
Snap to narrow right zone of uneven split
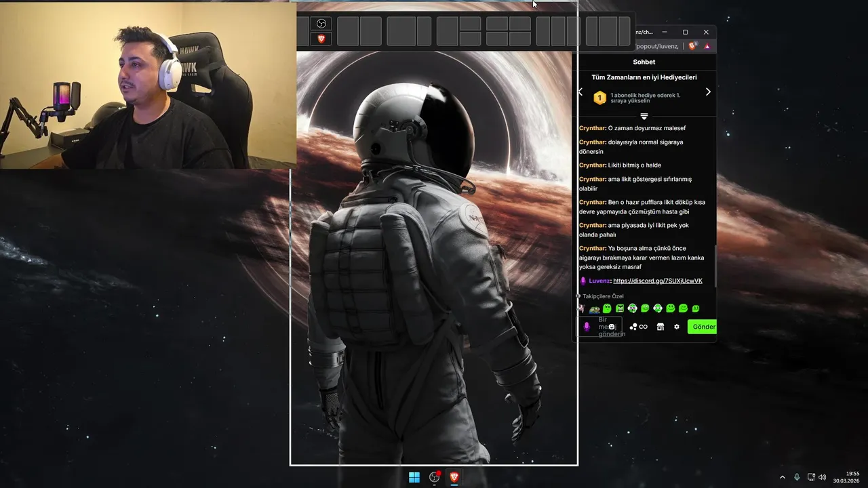(x=424, y=31)
